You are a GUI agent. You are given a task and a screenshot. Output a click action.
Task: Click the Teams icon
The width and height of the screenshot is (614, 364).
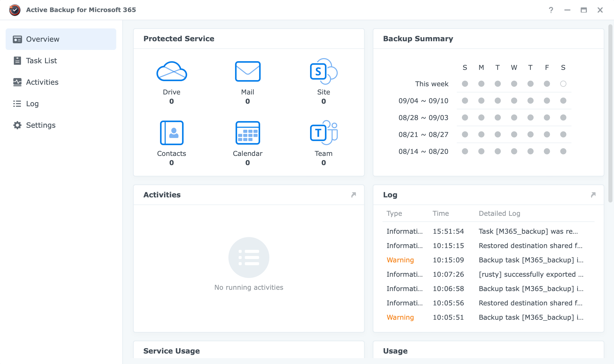(x=324, y=133)
